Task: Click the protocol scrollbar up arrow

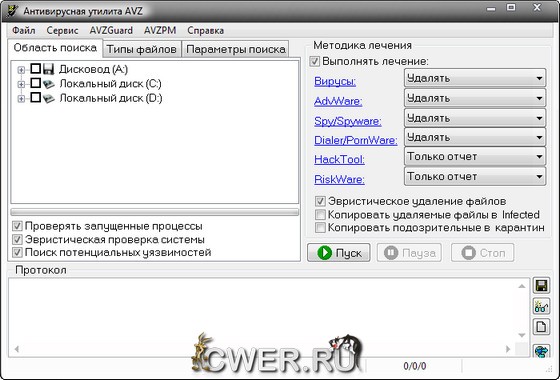Action: click(x=522, y=286)
